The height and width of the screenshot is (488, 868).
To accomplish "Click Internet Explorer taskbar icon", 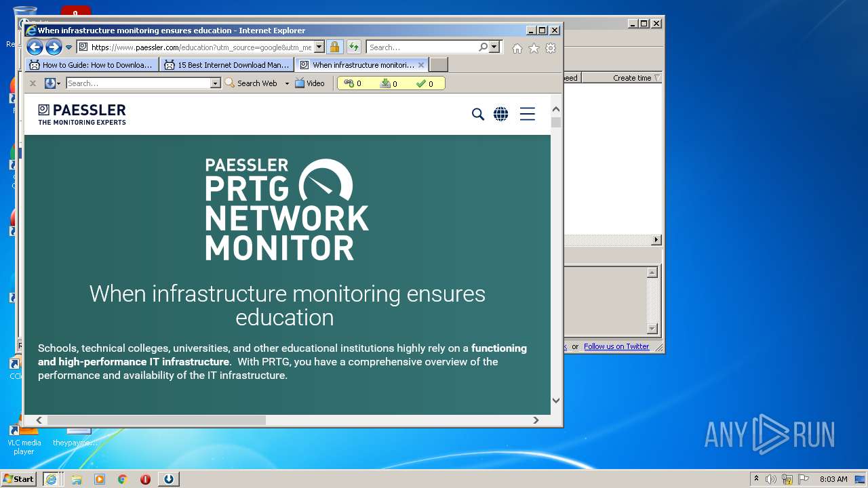I will [51, 479].
